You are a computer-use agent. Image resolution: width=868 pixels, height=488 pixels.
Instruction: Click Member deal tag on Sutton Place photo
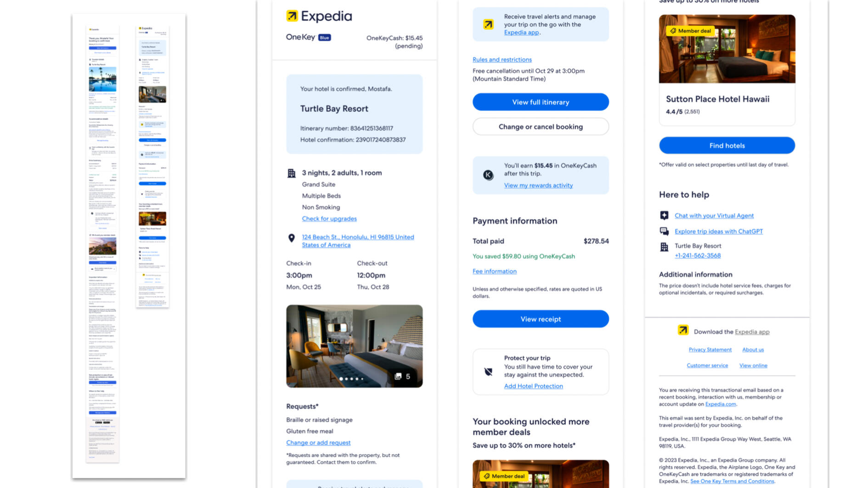coord(690,31)
